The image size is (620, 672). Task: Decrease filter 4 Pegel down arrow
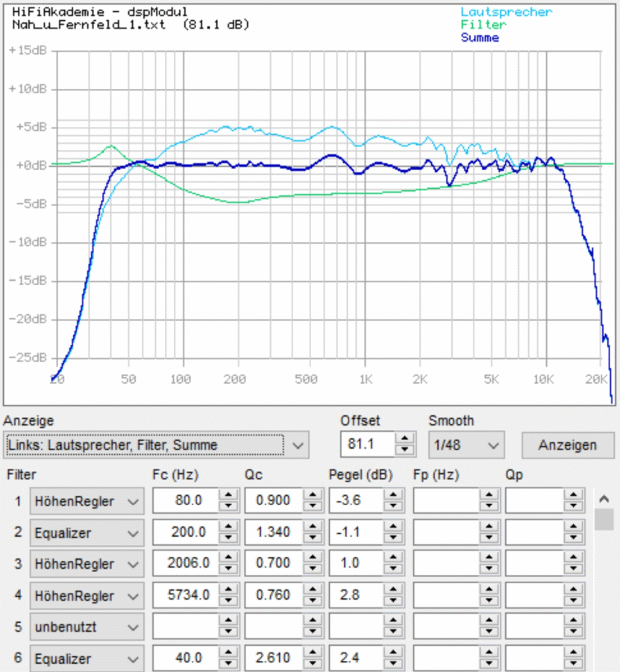[395, 602]
